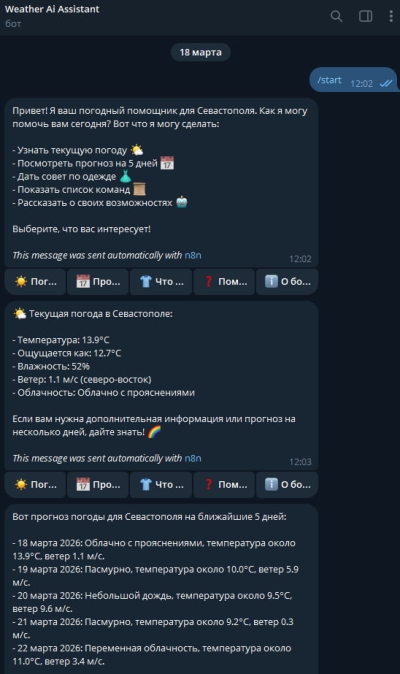Click the second calendar forecast button
The height and width of the screenshot is (674, 400).
tap(98, 484)
